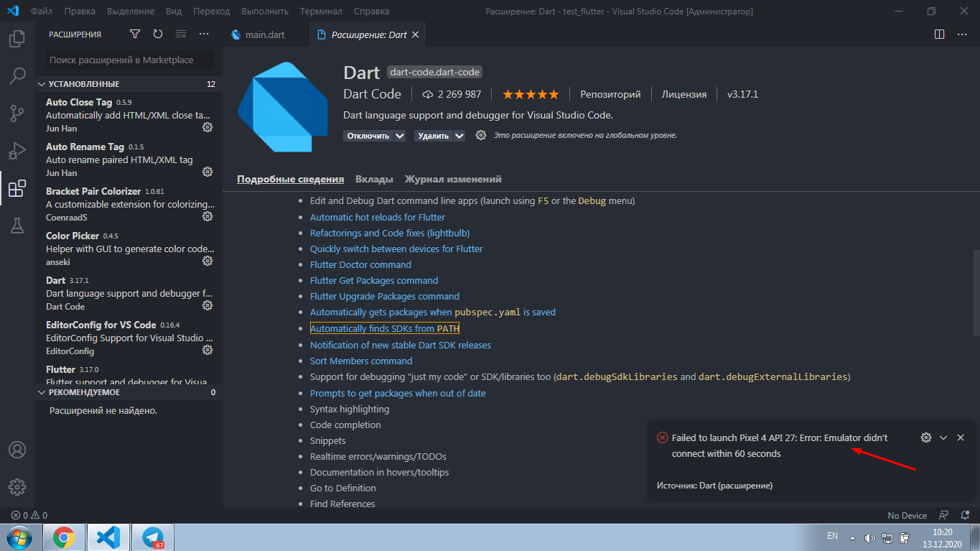Close the Расширение: Dart tab
The height and width of the screenshot is (551, 980).
[x=416, y=34]
